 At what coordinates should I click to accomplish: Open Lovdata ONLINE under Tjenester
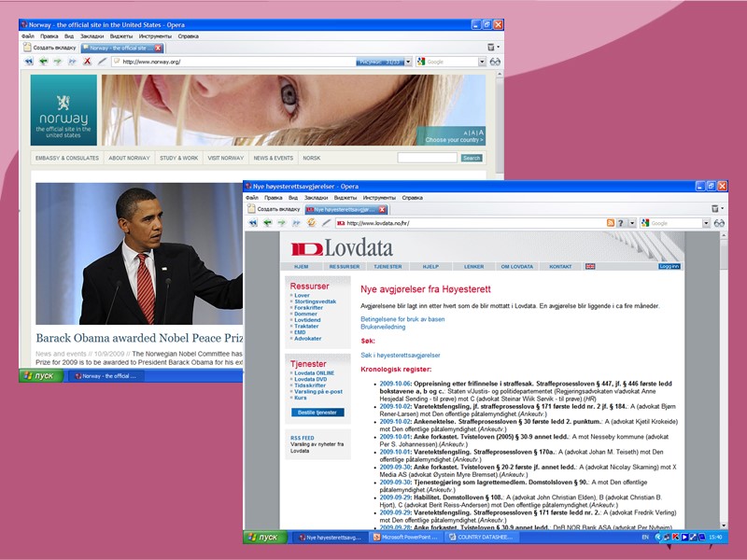tap(315, 373)
